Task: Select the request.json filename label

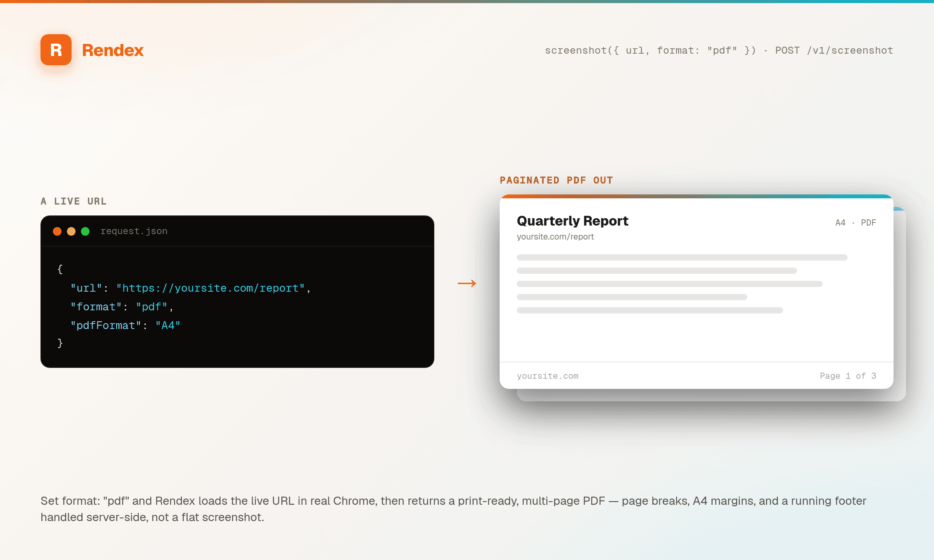Action: coord(134,231)
